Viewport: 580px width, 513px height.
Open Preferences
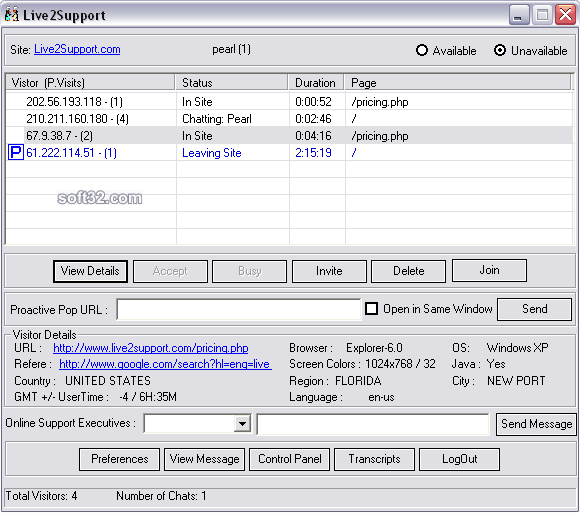point(119,459)
